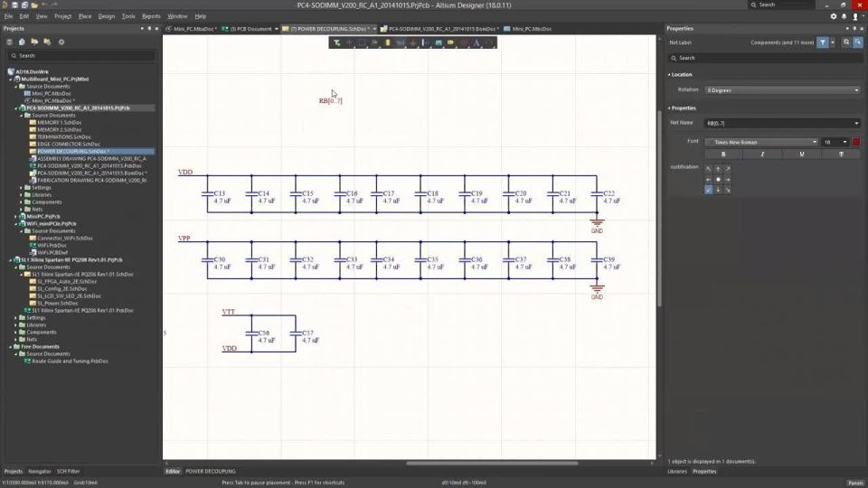Screen dimensions: 868x488
Task: Click the POWER DECOUPLING sheet tab at bottom
Action: pyautogui.click(x=211, y=472)
